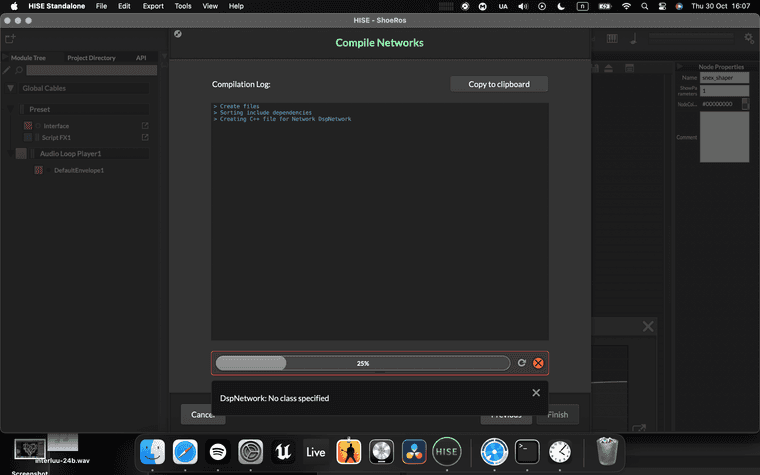Viewport: 760px width, 475px height.
Task: Open the help icon above the dialog title
Action: (x=178, y=33)
